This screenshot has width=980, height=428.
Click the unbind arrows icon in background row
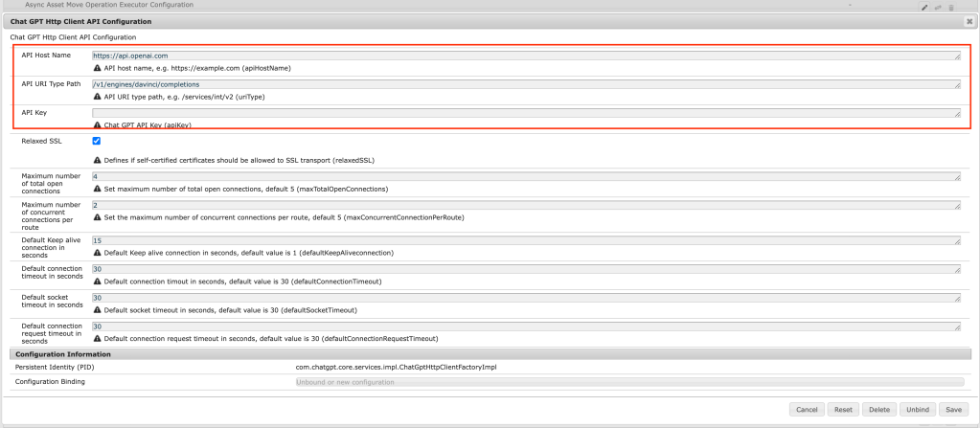tap(938, 7)
